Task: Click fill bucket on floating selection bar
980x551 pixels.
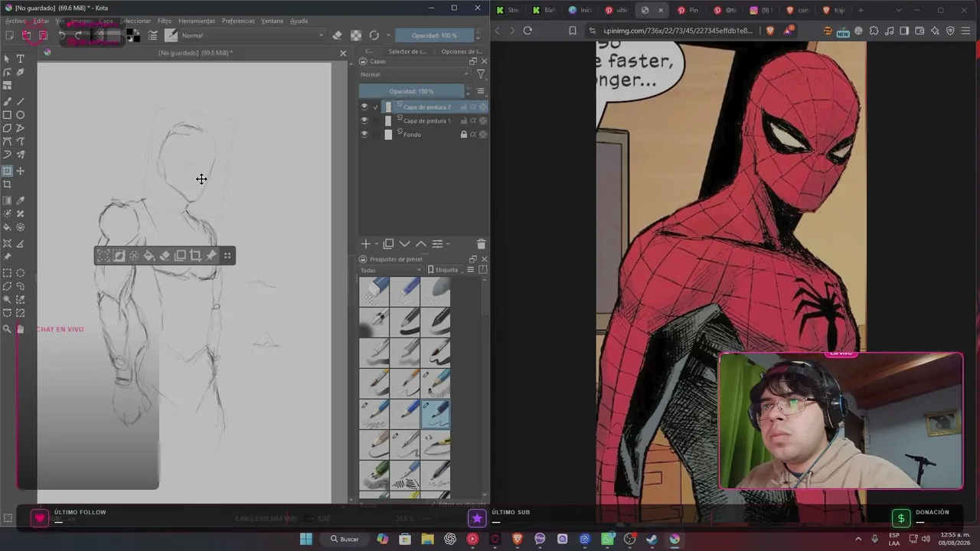Action: [149, 256]
